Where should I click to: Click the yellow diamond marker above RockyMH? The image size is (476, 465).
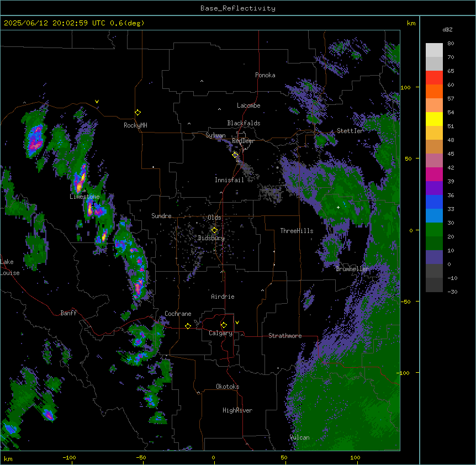137,113
